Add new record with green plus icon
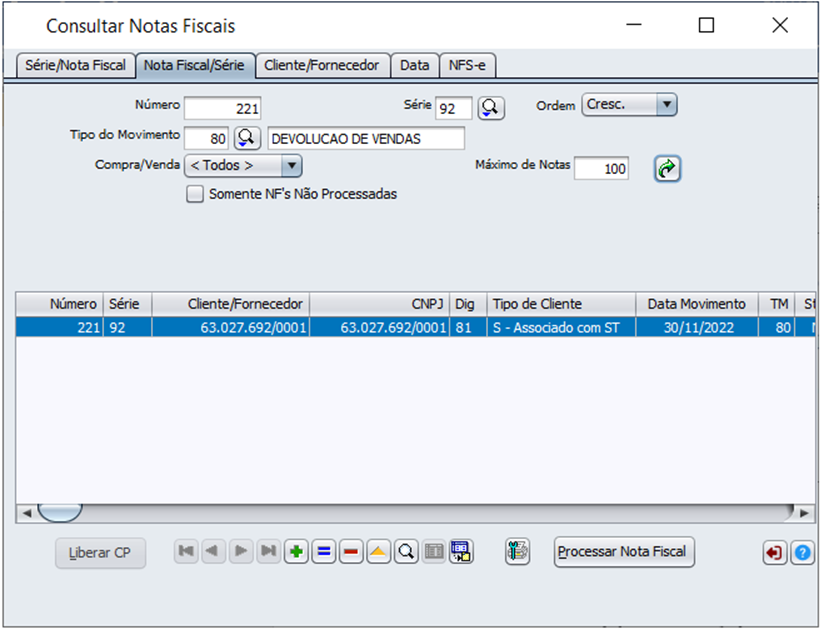 click(296, 552)
